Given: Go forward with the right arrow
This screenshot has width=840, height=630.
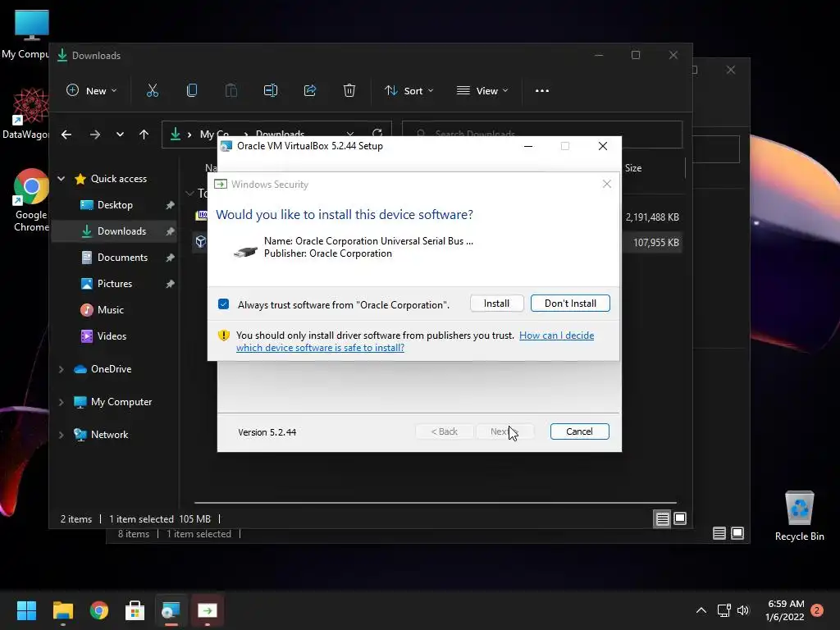Looking at the screenshot, I should (95, 135).
